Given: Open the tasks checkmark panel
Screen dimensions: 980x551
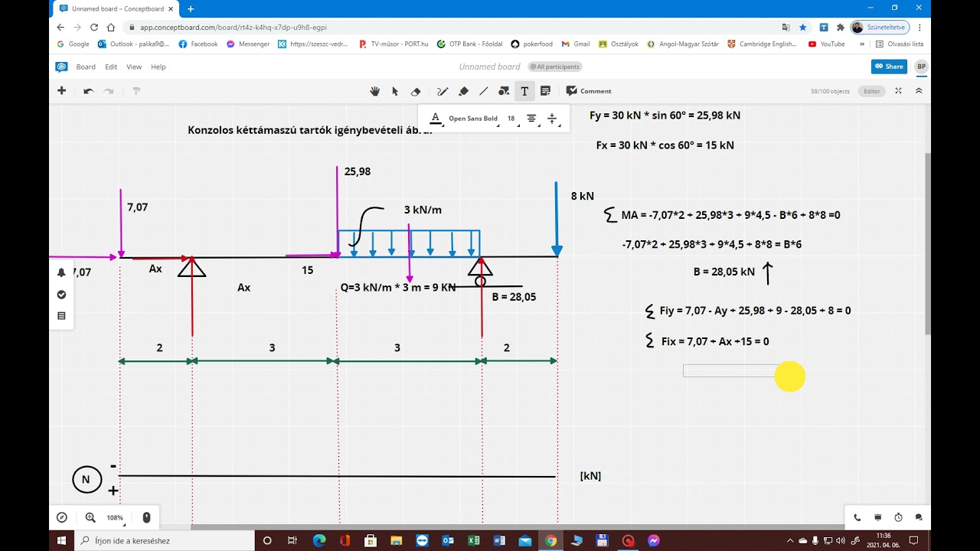Looking at the screenshot, I should coord(61,295).
